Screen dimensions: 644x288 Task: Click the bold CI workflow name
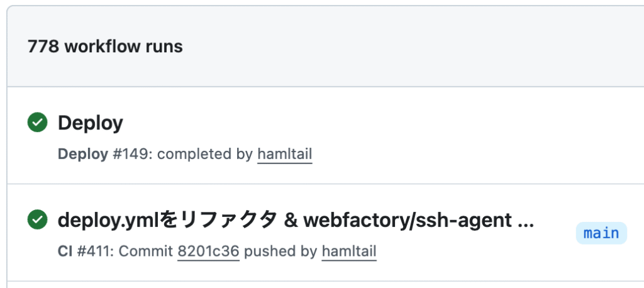(65, 252)
